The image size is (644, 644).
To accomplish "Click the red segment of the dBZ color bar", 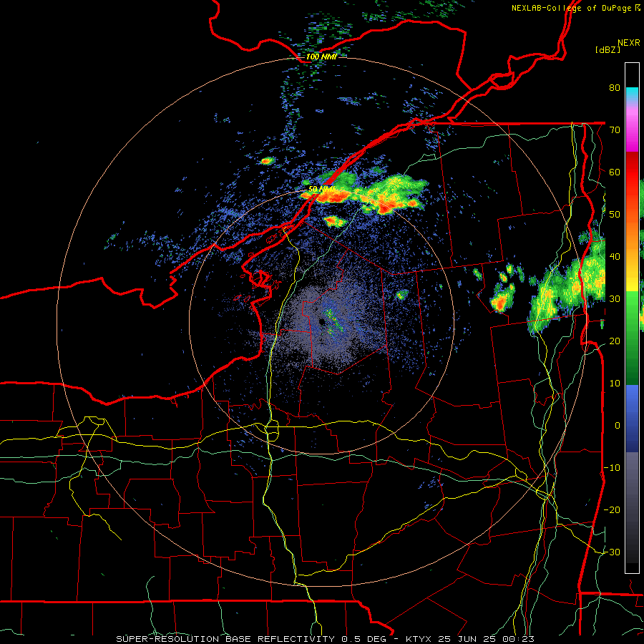I will (x=632, y=180).
